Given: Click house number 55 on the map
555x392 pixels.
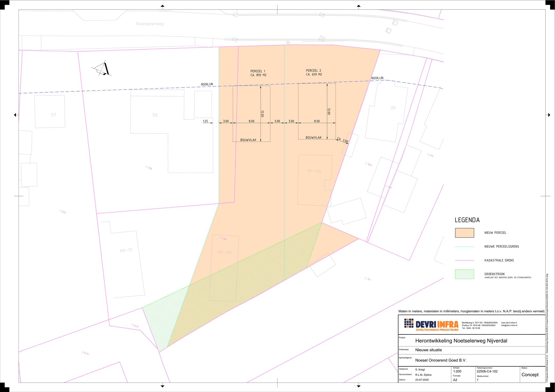Looking at the screenshot, I should 155,115.
